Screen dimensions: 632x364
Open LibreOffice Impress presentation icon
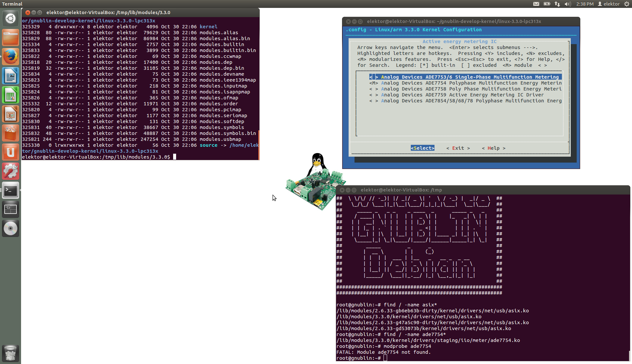coord(11,114)
